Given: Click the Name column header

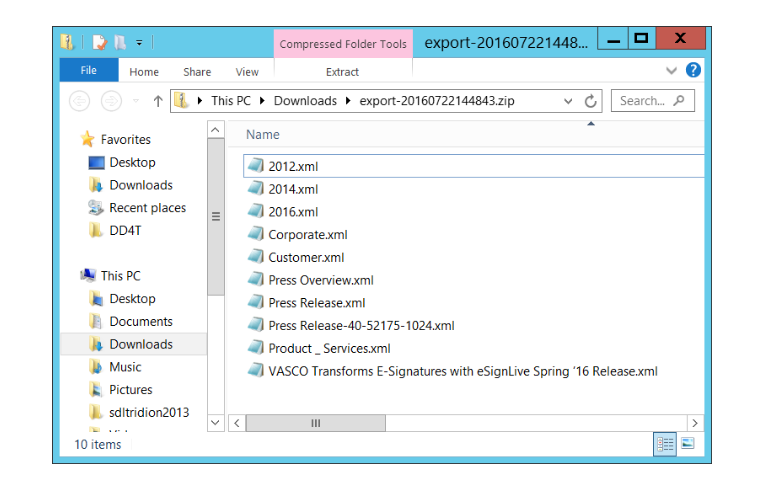Looking at the screenshot, I should point(263,135).
